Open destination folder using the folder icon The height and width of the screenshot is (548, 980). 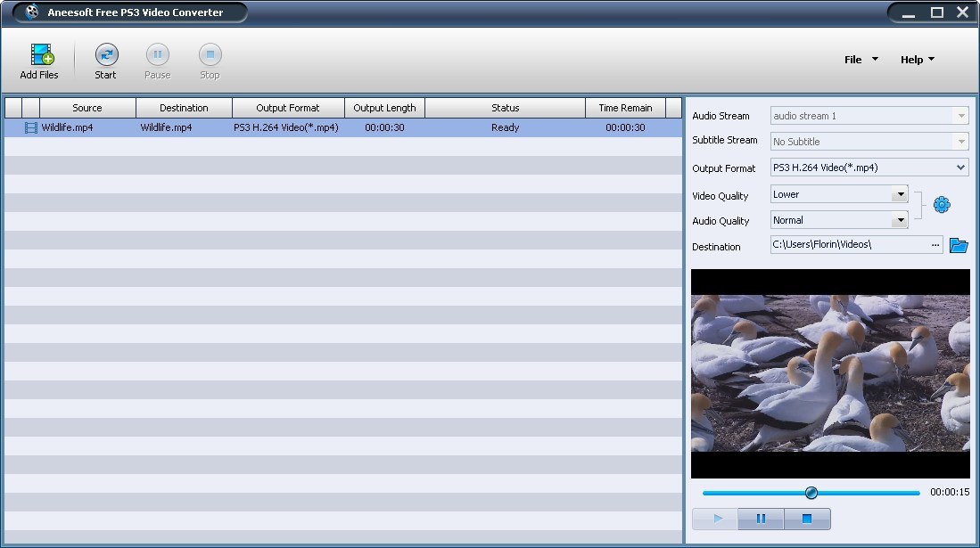[x=959, y=245]
